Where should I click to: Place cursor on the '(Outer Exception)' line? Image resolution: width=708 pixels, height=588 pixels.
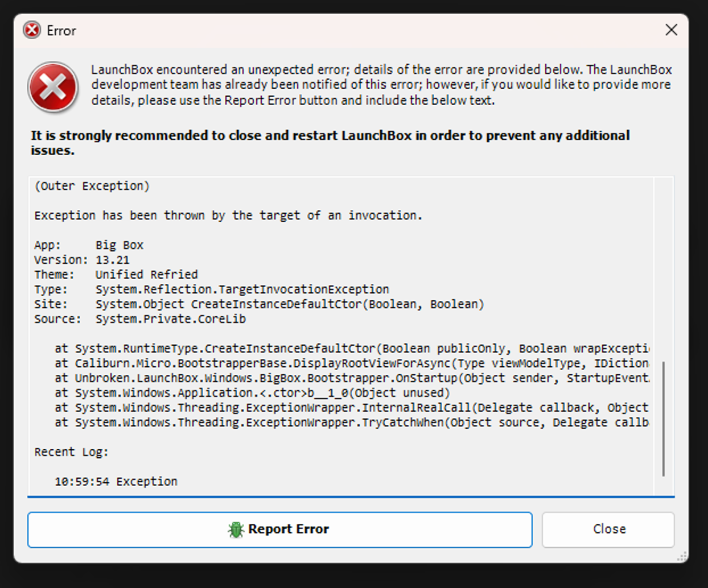92,186
